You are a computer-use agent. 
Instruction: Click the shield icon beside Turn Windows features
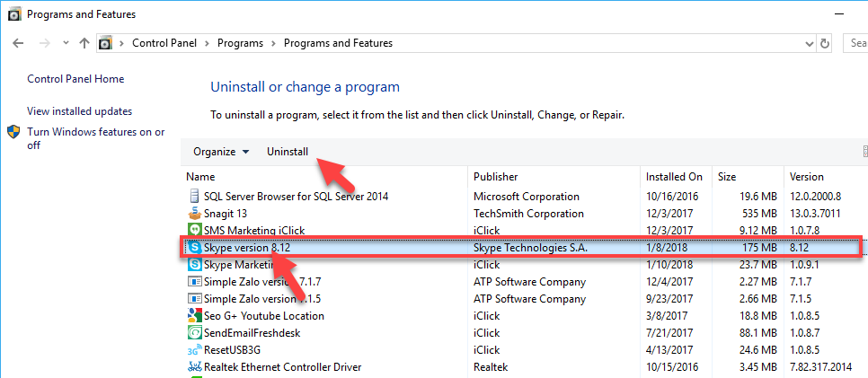13,132
